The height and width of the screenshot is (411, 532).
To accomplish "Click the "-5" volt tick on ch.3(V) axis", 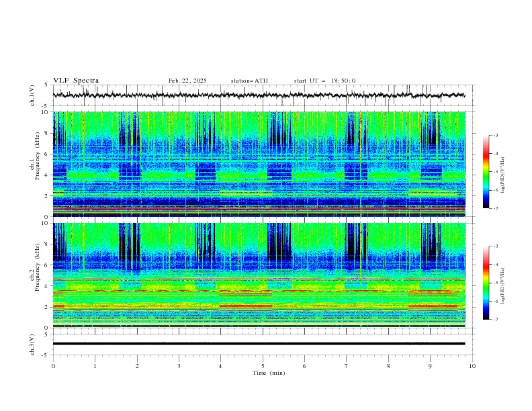I will [x=46, y=355].
